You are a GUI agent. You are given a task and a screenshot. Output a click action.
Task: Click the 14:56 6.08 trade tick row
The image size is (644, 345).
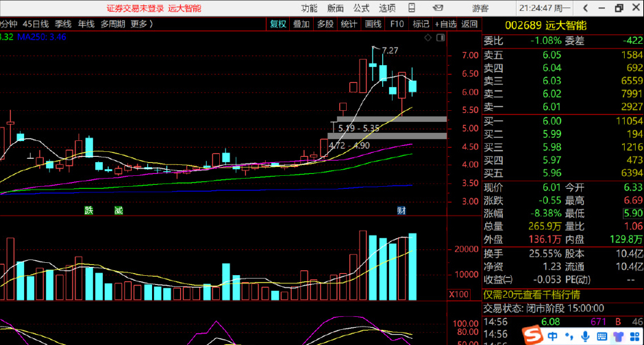tap(563, 322)
